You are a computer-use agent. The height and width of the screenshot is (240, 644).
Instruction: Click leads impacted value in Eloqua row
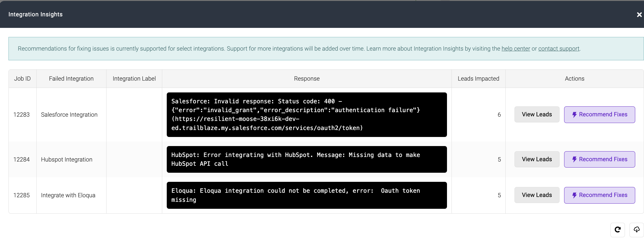pos(499,195)
